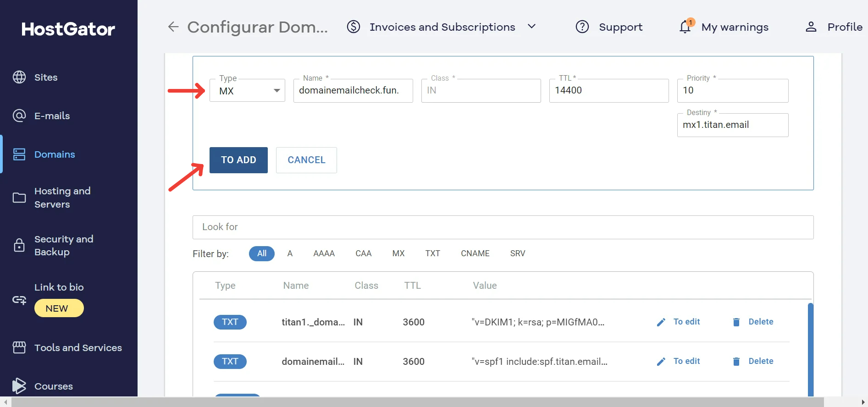Open Hosting and Servers section

click(x=62, y=198)
